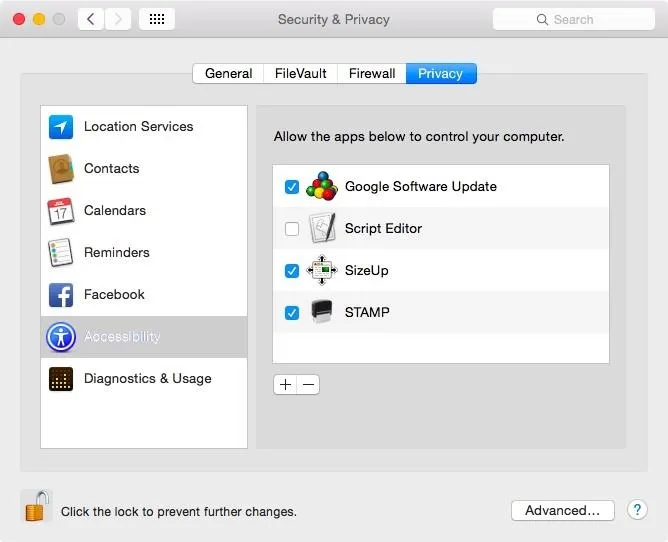This screenshot has width=668, height=542.
Task: Click the Script Editor app icon
Action: (322, 228)
